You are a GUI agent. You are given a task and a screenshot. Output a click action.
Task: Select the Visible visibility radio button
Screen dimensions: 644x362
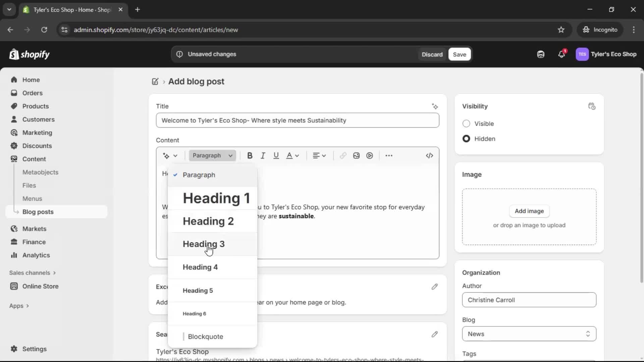point(467,124)
